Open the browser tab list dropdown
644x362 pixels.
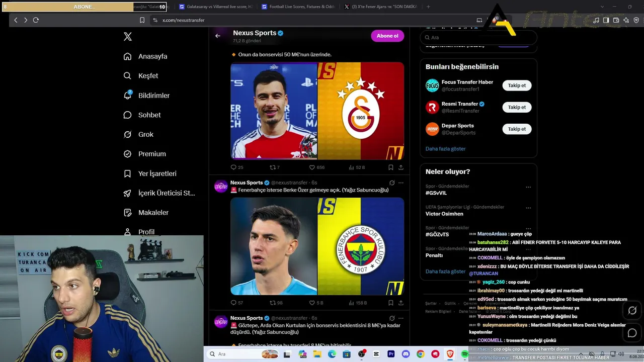click(602, 7)
